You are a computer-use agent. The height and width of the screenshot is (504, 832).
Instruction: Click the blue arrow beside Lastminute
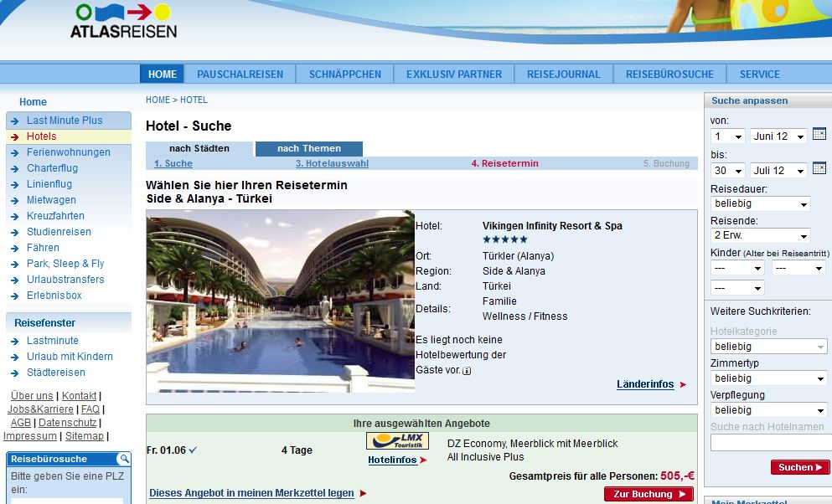pyautogui.click(x=15, y=341)
